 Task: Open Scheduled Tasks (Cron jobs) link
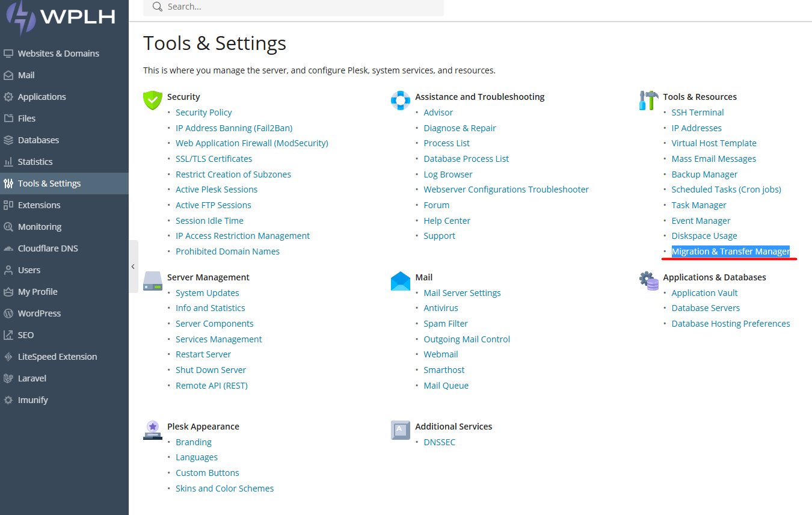726,190
